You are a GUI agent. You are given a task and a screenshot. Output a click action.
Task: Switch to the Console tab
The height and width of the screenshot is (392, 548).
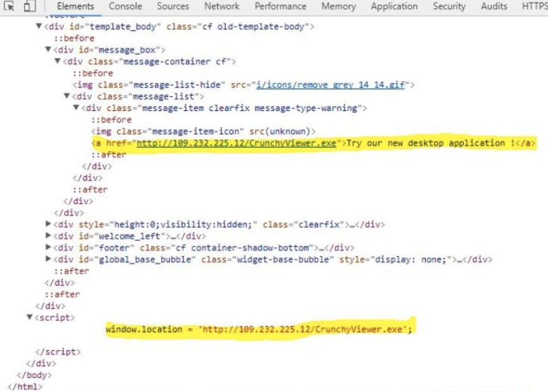click(x=126, y=6)
